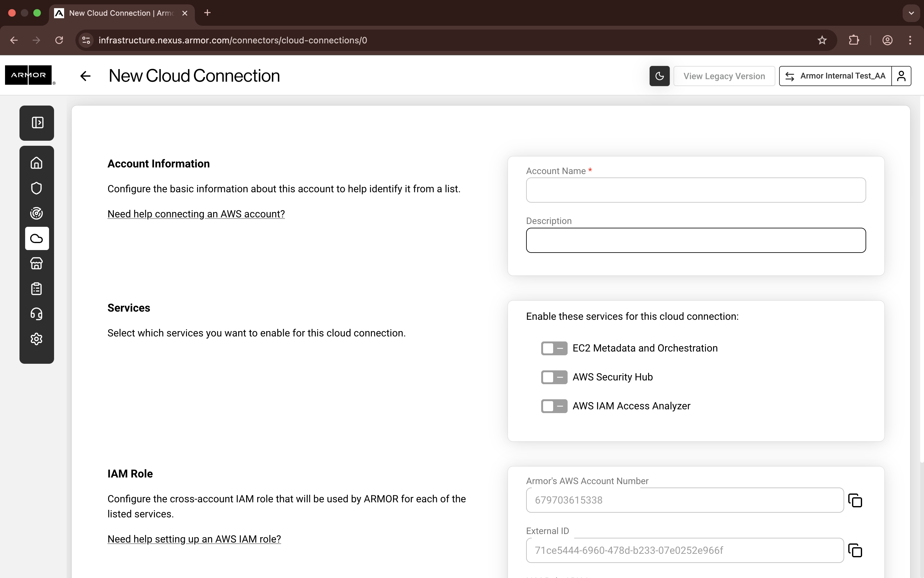
Task: Open the Armor Internal Test_AA account switcher
Action: point(835,76)
